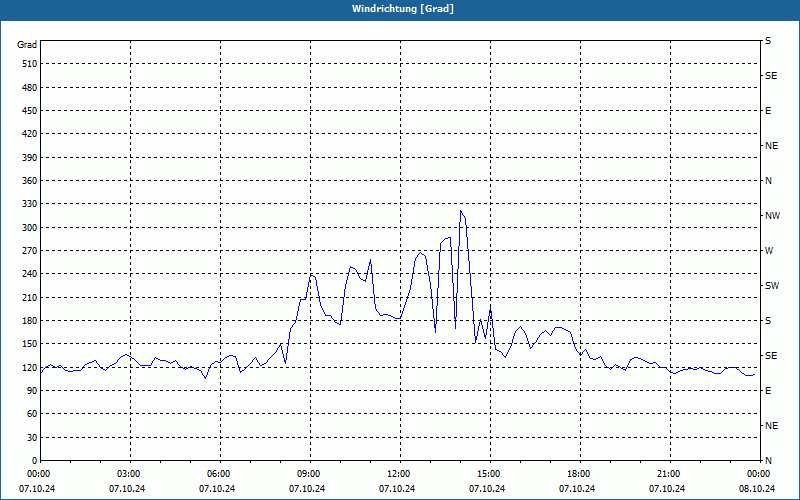Pick the 390 degree axis label
Viewport: 800px width, 500px height.
tap(30, 157)
